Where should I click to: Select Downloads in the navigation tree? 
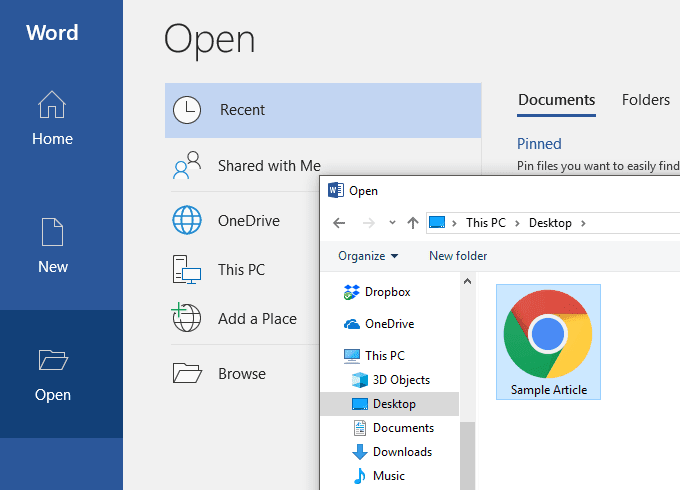pos(401,452)
